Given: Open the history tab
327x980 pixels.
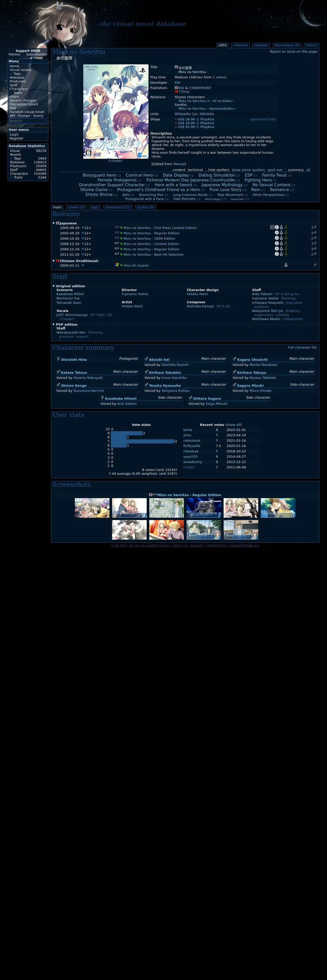Looking at the screenshot, I should (311, 45).
